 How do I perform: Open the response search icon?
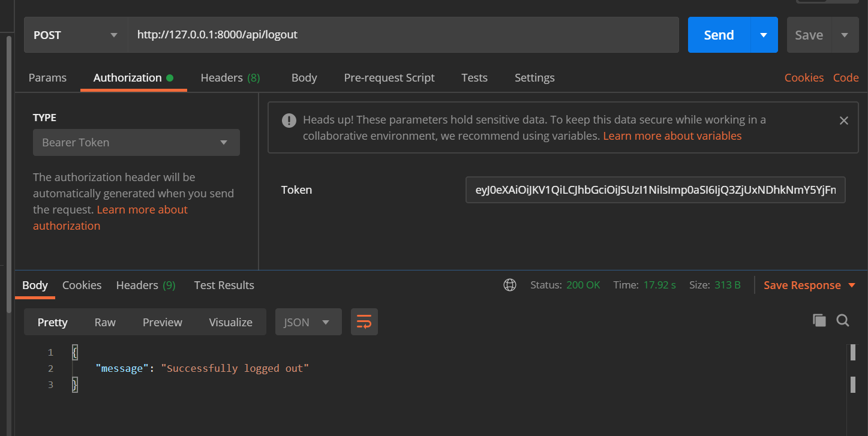843,320
